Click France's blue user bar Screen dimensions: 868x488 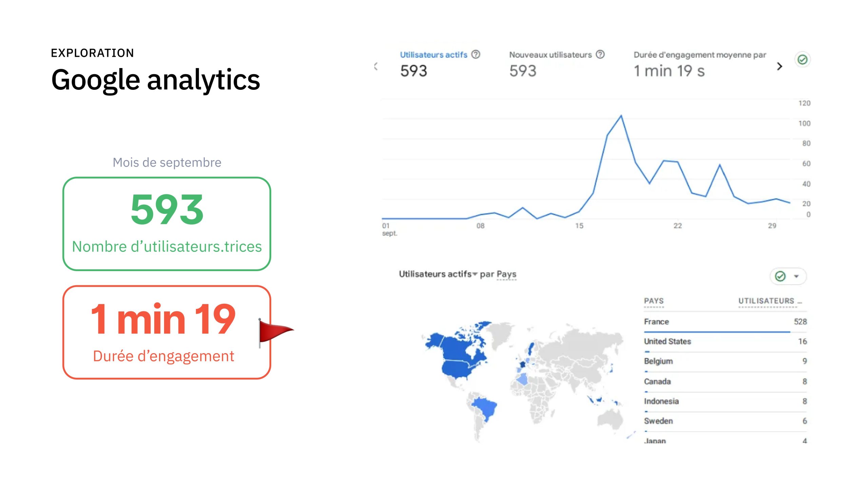click(716, 332)
